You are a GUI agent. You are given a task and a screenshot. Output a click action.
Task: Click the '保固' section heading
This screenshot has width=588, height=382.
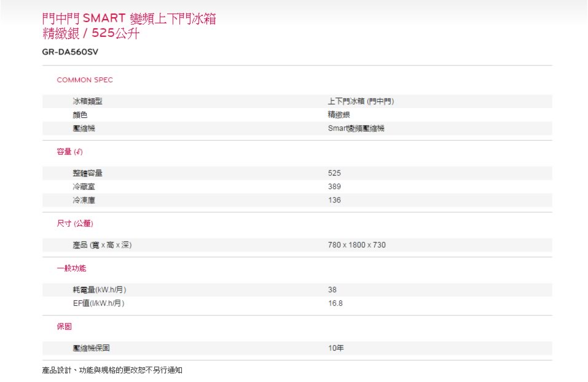click(x=64, y=326)
